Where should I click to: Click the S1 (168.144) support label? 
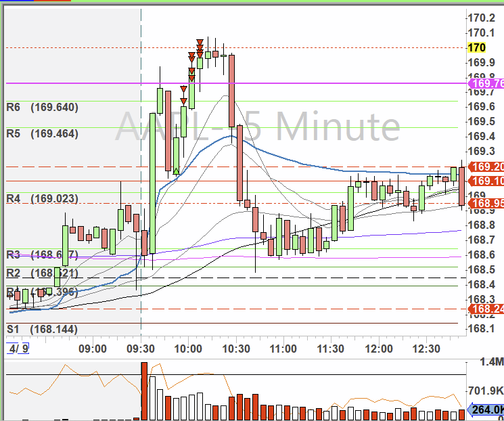(x=43, y=330)
